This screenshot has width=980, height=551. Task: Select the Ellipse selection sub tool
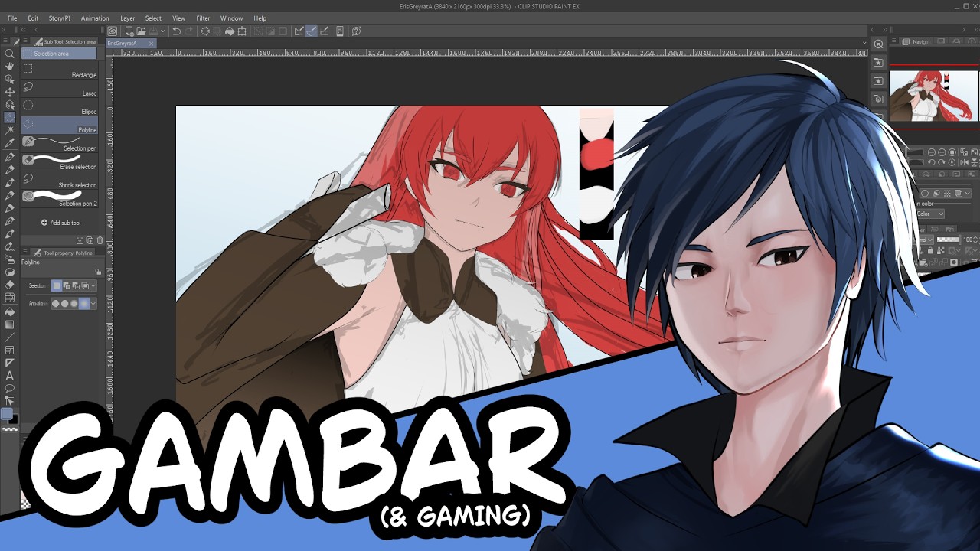(x=60, y=107)
